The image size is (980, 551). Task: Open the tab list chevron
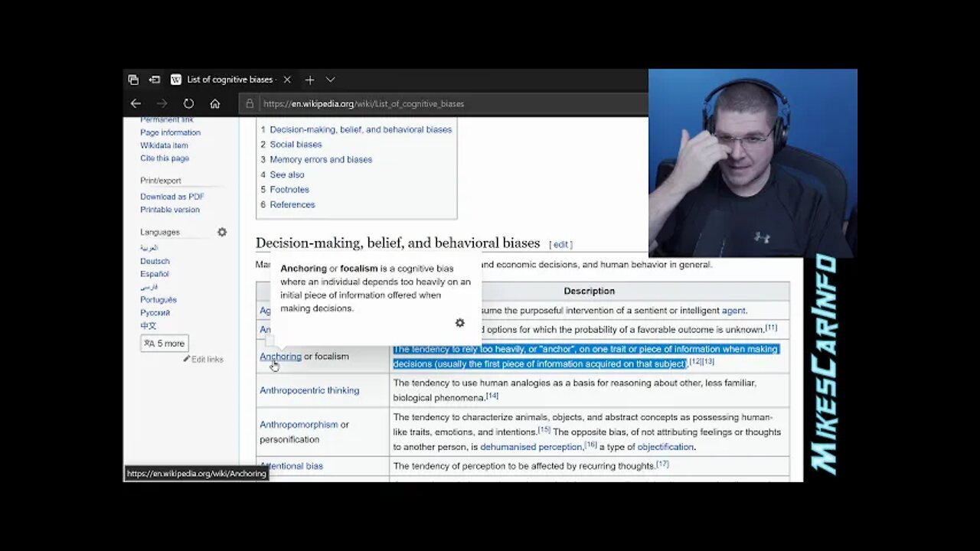pos(330,80)
